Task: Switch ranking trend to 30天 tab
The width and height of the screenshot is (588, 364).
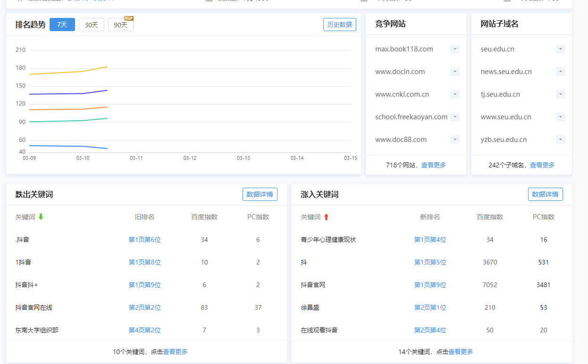Action: [x=92, y=25]
